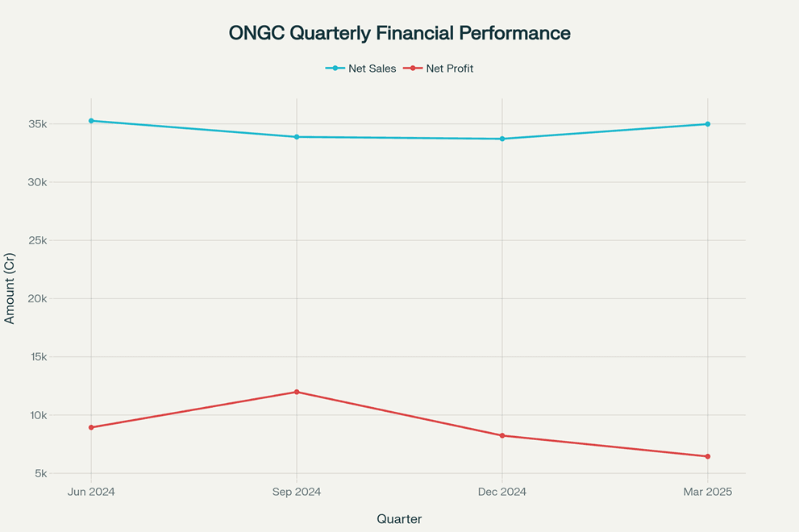Select the Net Profit point for Dec 2024
Viewport: 799px width, 532px height.
[x=502, y=435]
